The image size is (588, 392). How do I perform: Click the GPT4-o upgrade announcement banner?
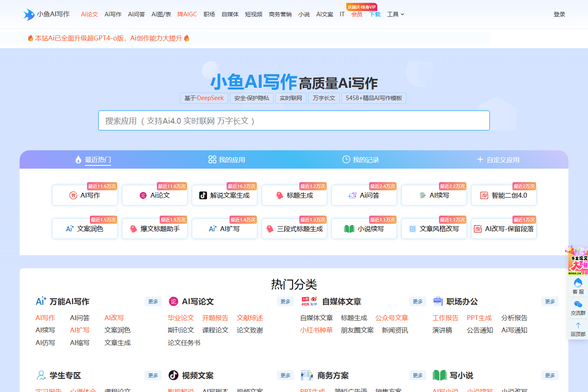pyautogui.click(x=108, y=38)
